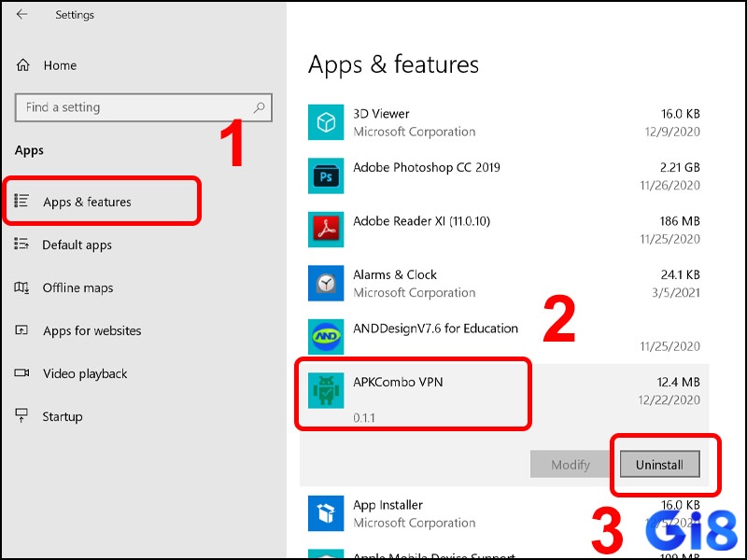The image size is (747, 560).
Task: Click the 186 MB size of Adobe Reader
Action: tap(680, 221)
